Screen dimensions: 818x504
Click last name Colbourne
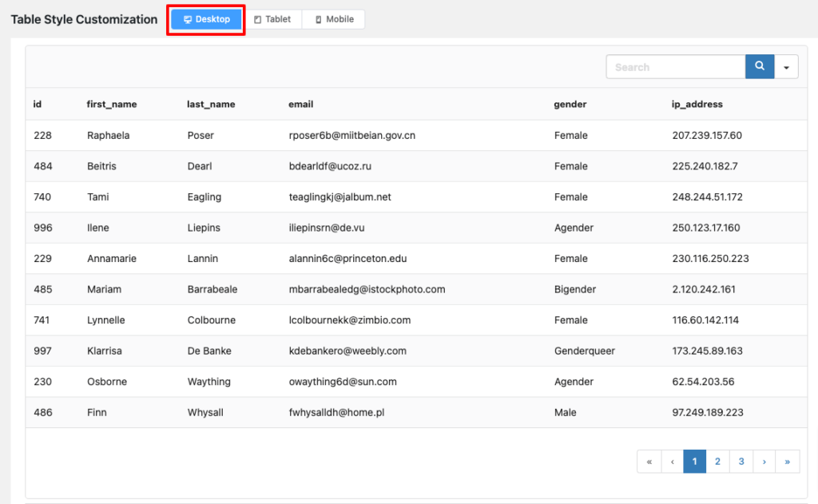point(211,319)
